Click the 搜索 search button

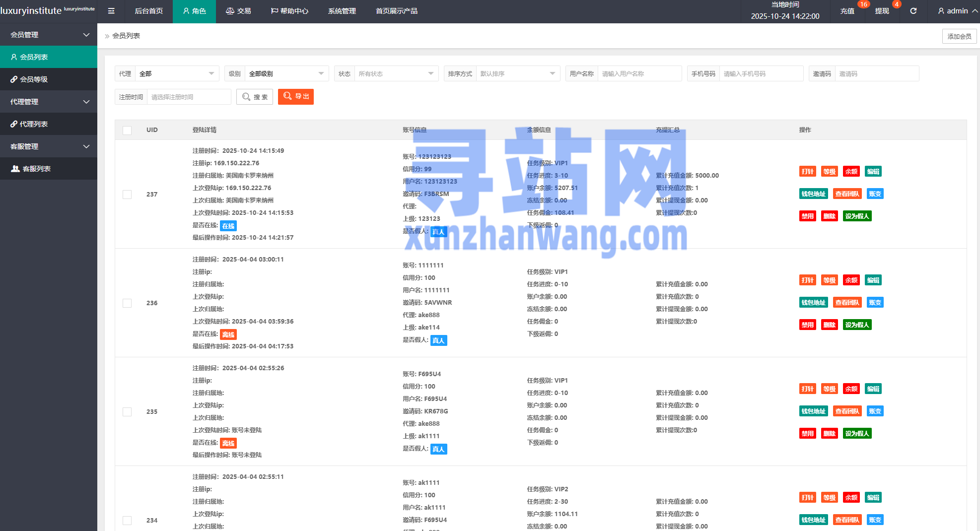[x=255, y=97]
